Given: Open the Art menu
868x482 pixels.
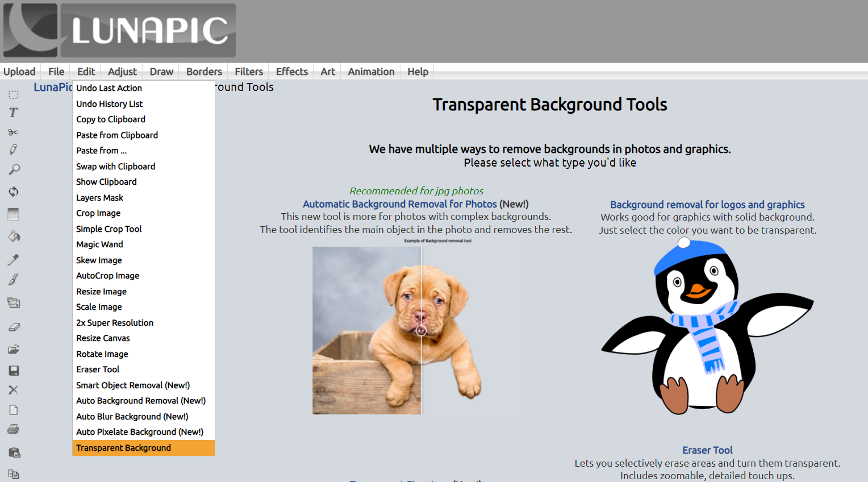Looking at the screenshot, I should coord(328,72).
